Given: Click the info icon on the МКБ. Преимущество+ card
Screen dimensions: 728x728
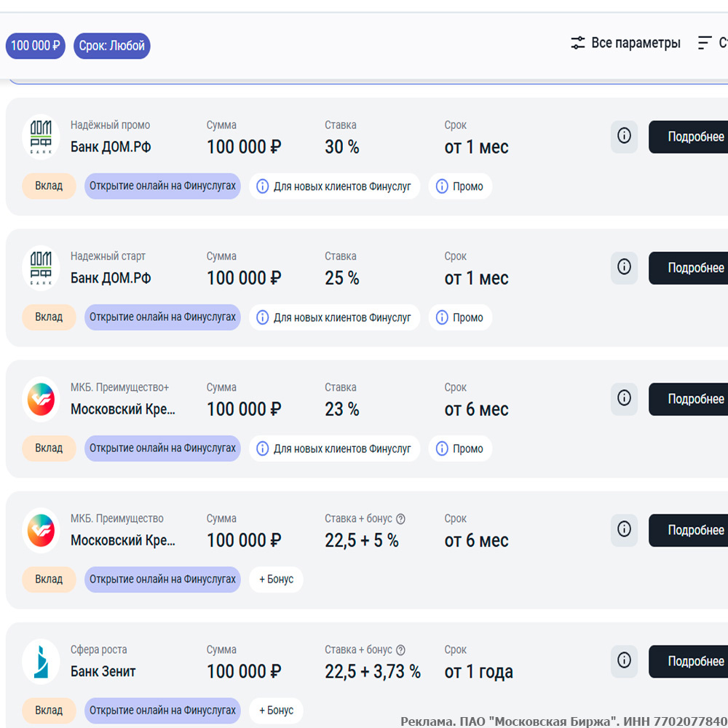Looking at the screenshot, I should pyautogui.click(x=624, y=399).
